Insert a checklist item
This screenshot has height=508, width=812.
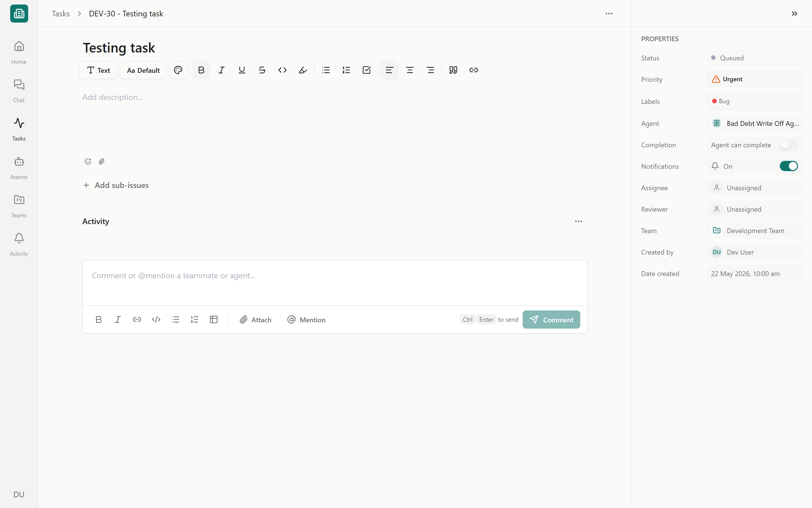click(367, 70)
